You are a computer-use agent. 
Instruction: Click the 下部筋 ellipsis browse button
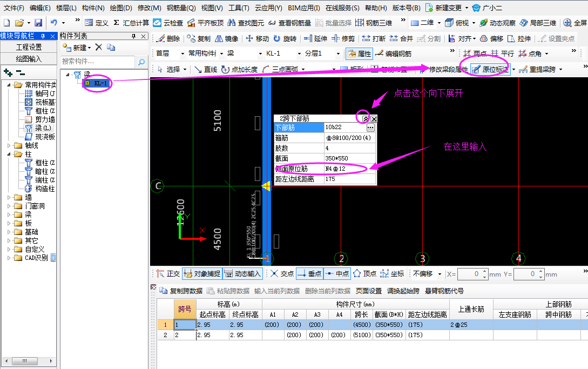pyautogui.click(x=370, y=128)
